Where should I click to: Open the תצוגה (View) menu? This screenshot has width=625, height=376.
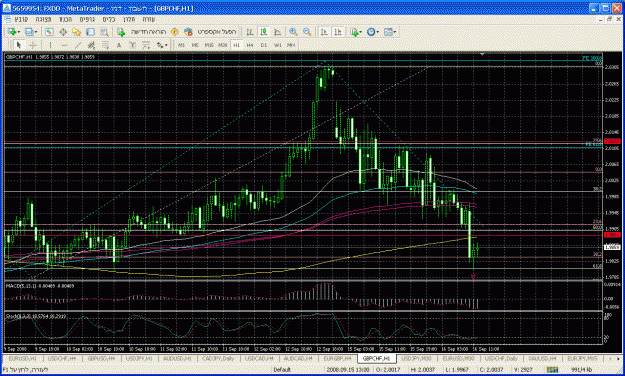(x=43, y=19)
